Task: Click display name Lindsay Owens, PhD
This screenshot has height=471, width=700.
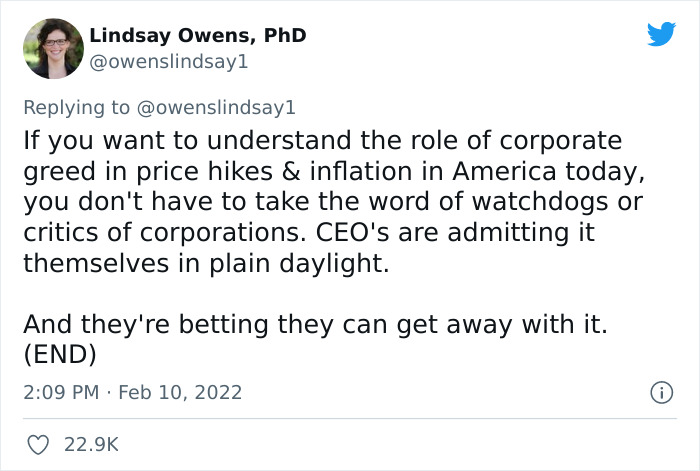Action: pyautogui.click(x=197, y=36)
